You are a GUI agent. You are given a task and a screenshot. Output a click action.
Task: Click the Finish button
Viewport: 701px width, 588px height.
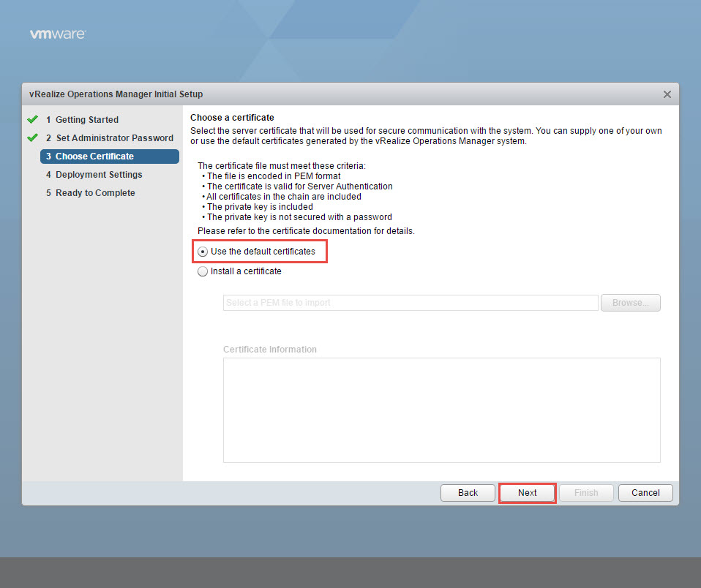(586, 493)
